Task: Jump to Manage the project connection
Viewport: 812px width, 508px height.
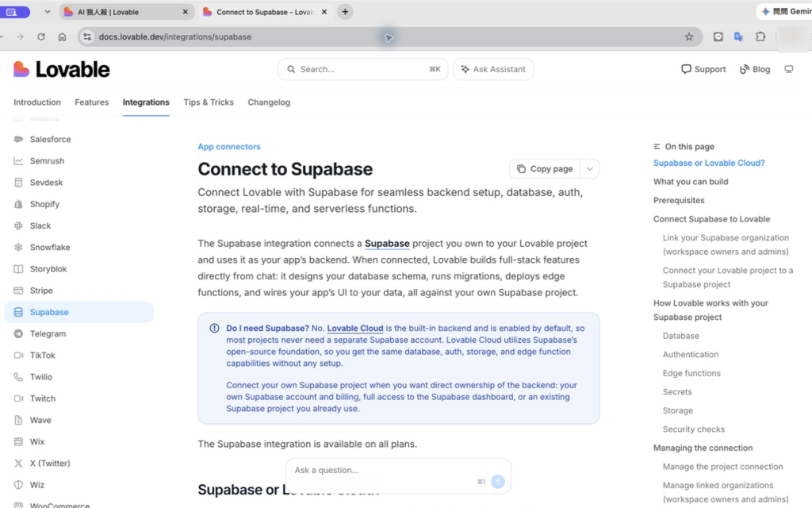Action: click(723, 467)
